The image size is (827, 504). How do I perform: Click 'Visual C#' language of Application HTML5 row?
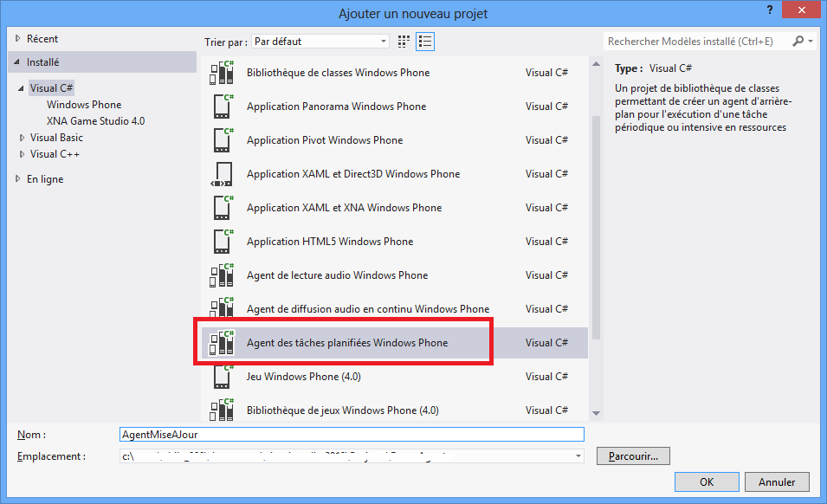(x=547, y=242)
